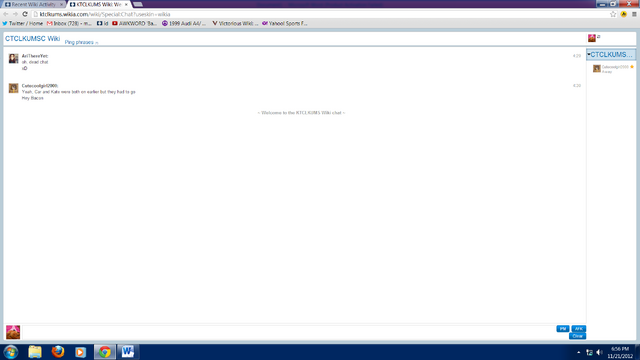This screenshot has height=360, width=640.
Task: Open the Yahoo! Sports bookmark
Action: coord(284,24)
